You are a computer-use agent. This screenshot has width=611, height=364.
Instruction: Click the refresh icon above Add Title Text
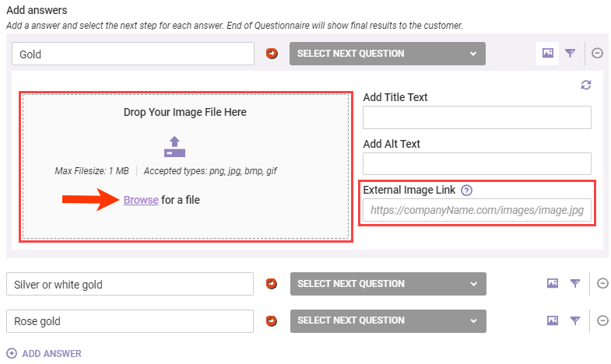[586, 85]
